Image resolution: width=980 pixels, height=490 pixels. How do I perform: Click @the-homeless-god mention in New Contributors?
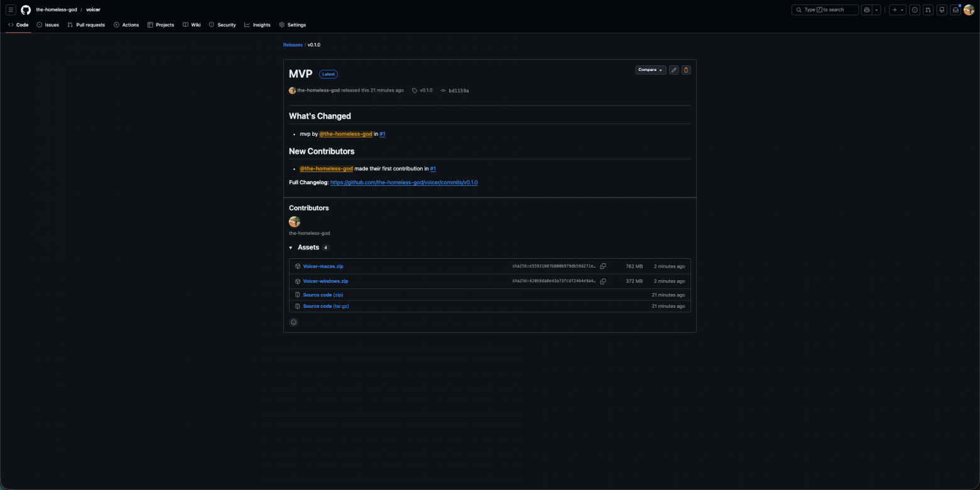(x=326, y=168)
